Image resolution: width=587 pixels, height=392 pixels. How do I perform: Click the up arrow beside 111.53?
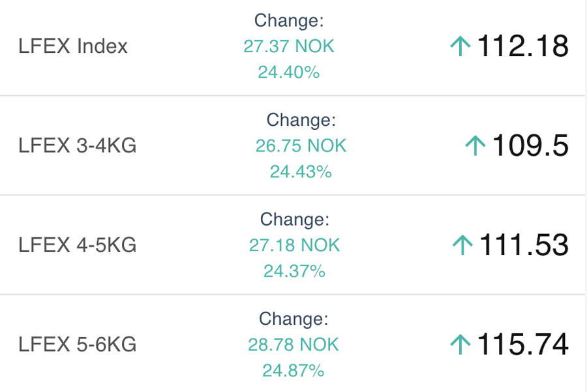tap(462, 245)
